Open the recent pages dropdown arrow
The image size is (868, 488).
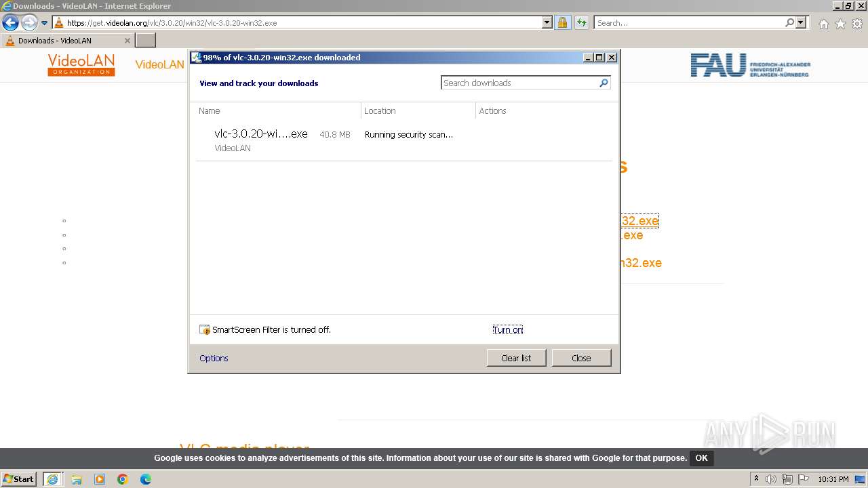[x=45, y=23]
